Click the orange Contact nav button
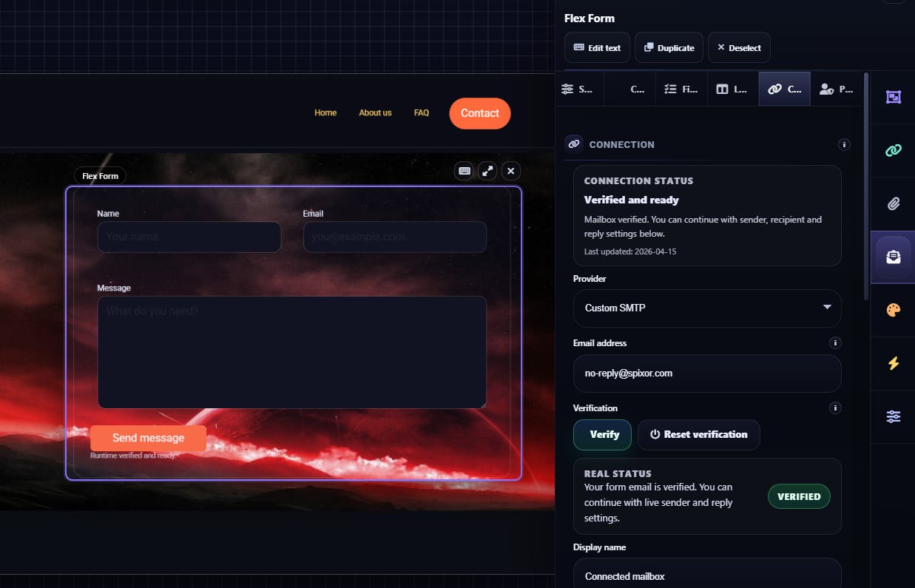Image resolution: width=915 pixels, height=588 pixels. tap(480, 113)
